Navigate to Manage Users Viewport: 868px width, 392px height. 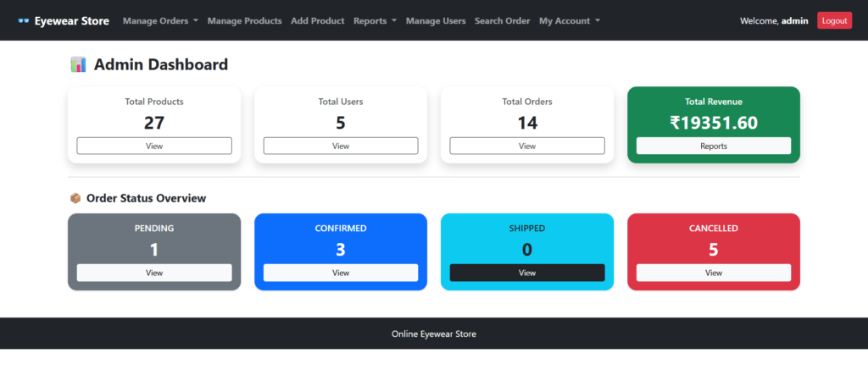point(436,21)
